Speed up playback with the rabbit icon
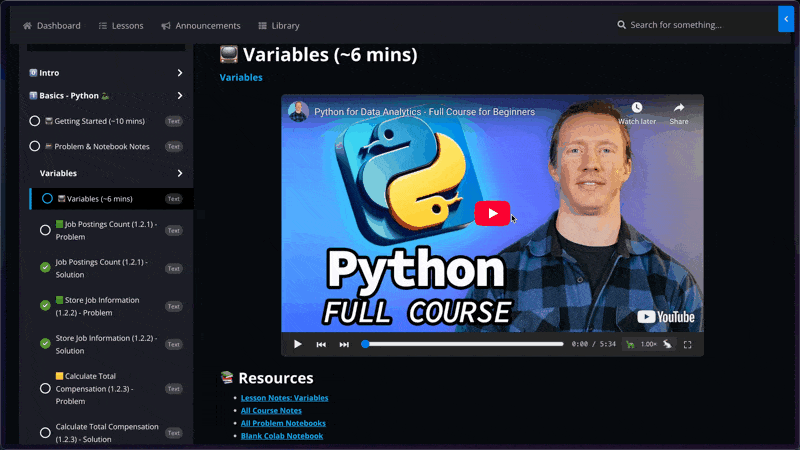 coord(667,344)
